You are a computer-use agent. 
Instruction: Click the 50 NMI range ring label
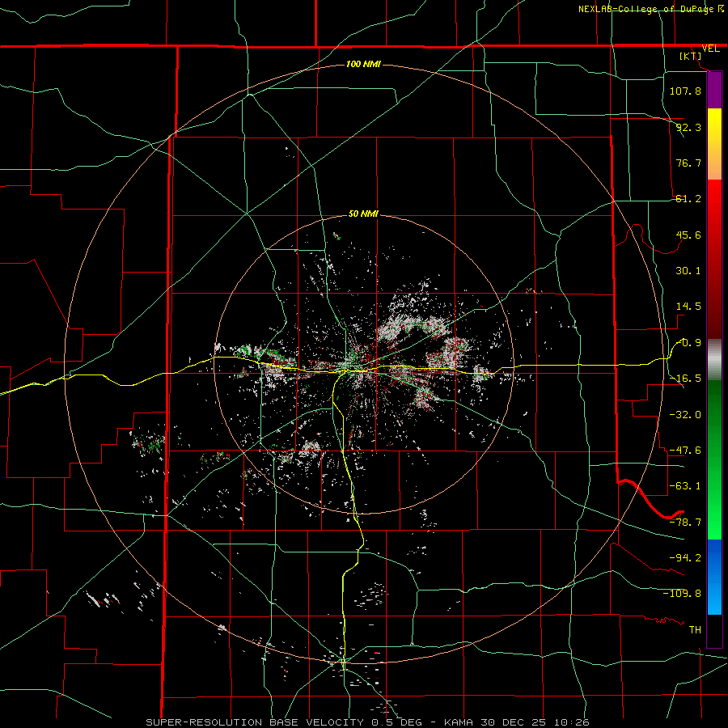[363, 214]
